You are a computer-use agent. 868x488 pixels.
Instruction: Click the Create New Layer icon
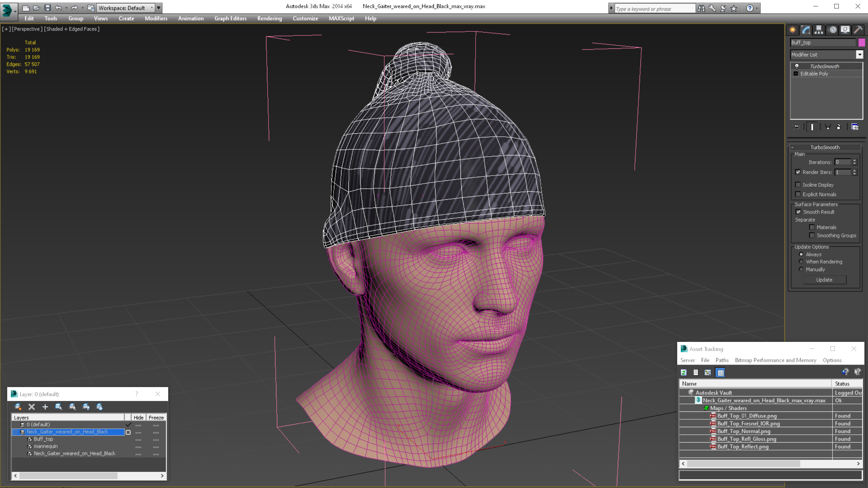click(x=18, y=407)
